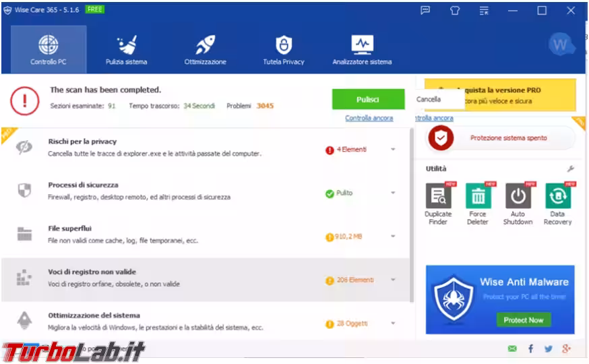Click the Wise Anti Malware spider shield

pyautogui.click(x=454, y=299)
